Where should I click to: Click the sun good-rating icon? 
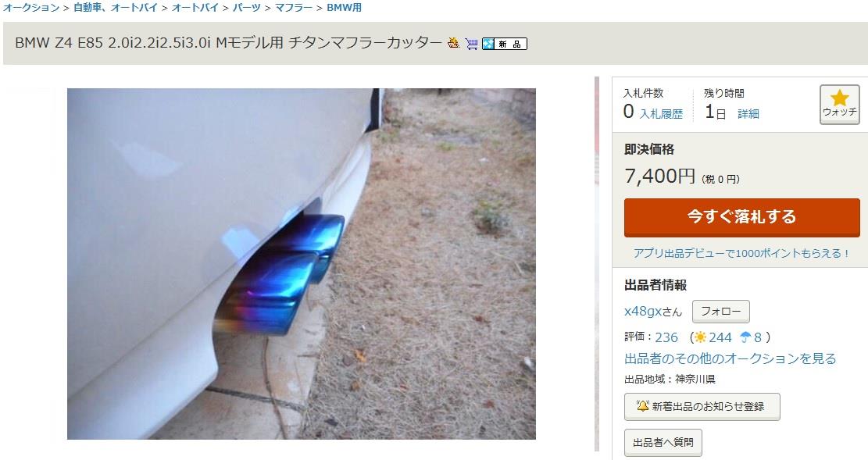pos(700,337)
